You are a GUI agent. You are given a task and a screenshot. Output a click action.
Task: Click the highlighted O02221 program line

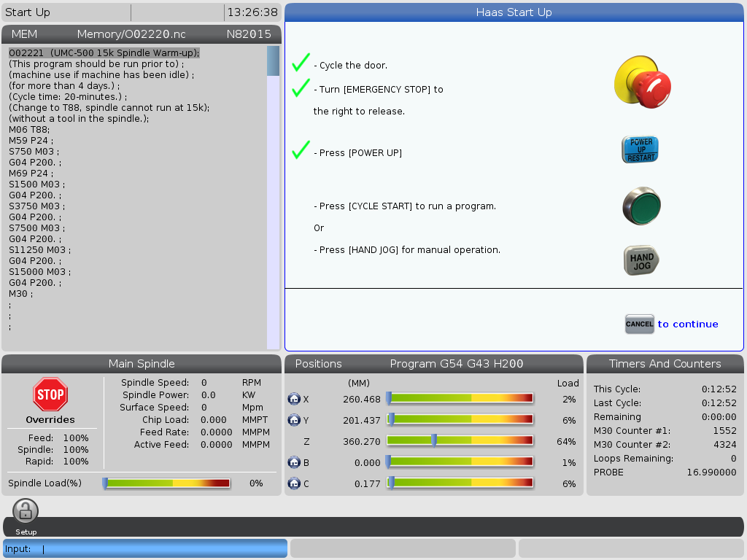point(104,52)
